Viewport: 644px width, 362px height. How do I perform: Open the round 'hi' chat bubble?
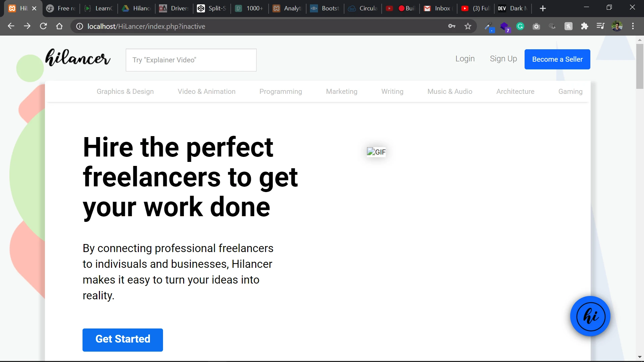click(590, 316)
